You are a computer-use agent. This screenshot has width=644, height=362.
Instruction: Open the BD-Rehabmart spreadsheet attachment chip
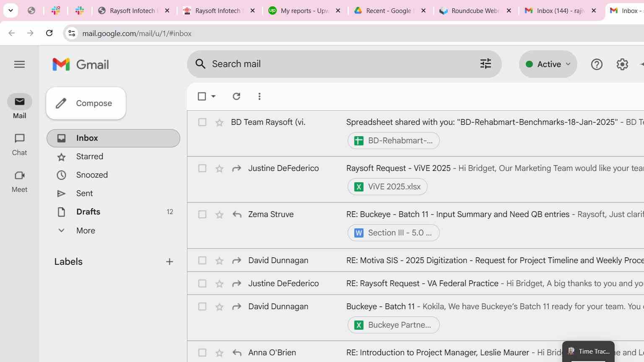coord(393,140)
